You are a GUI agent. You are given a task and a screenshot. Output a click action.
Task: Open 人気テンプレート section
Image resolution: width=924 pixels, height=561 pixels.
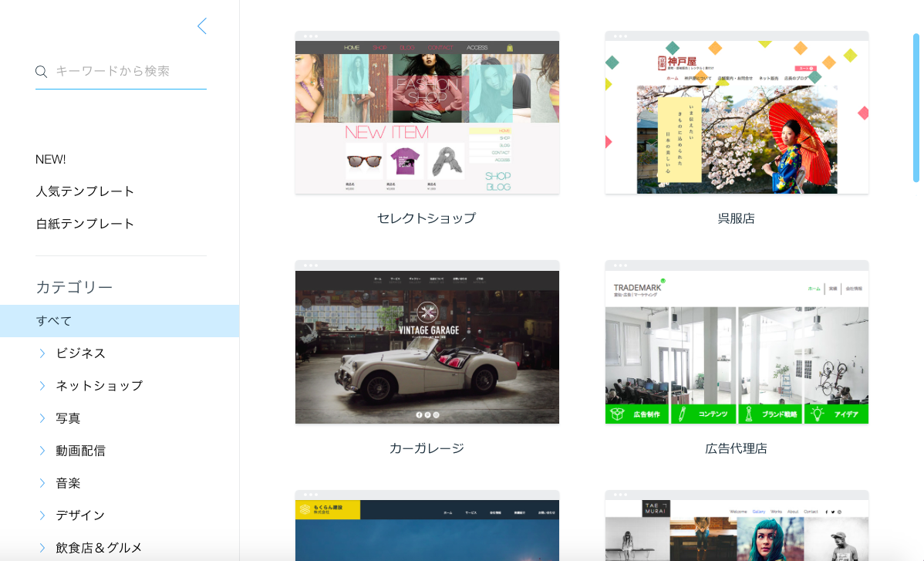85,191
